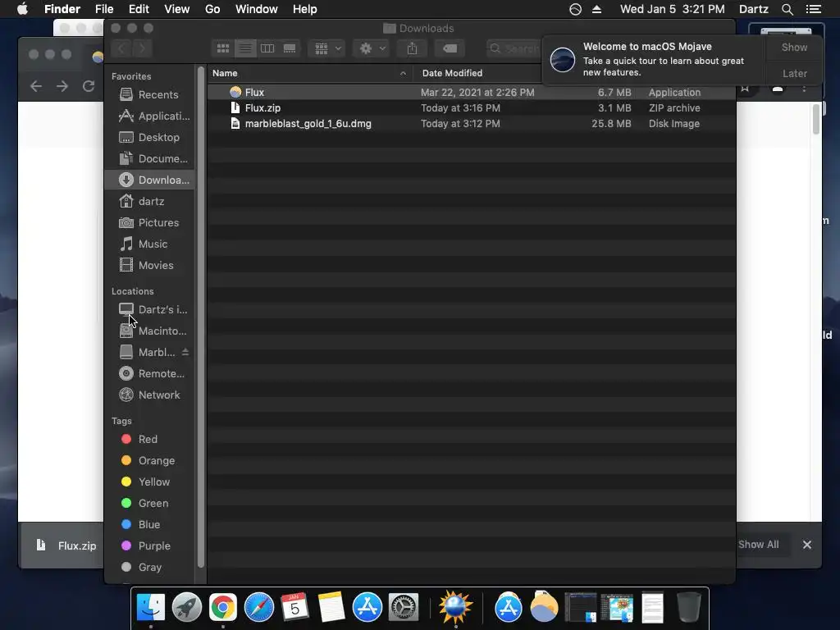Go forward in Finder history
Viewport: 840px width, 630px height.
(142, 48)
